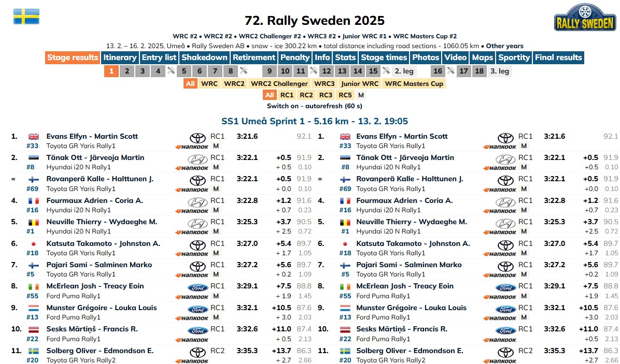Image resolution: width=620 pixels, height=364 pixels.
Task: Click the service wrench icon after stage 4
Action: click(171, 71)
